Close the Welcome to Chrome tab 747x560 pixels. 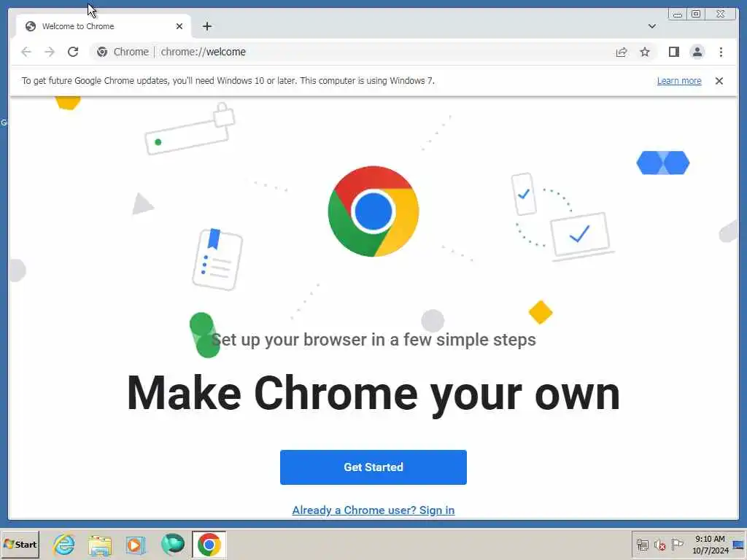[x=179, y=26]
